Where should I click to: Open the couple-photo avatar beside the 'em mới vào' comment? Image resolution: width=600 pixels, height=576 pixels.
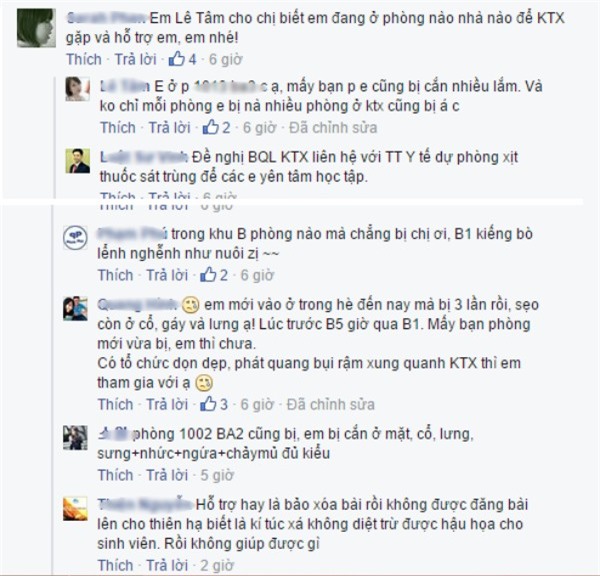(75, 308)
